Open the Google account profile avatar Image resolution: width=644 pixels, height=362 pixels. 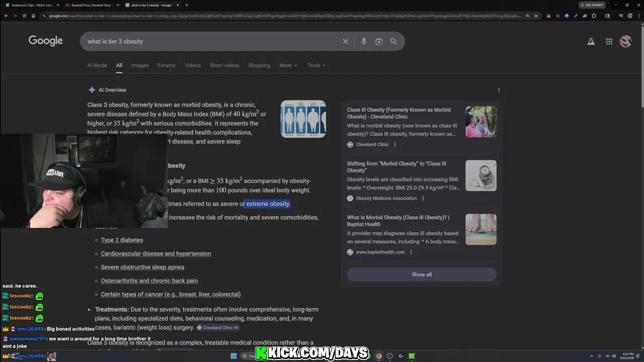[625, 41]
